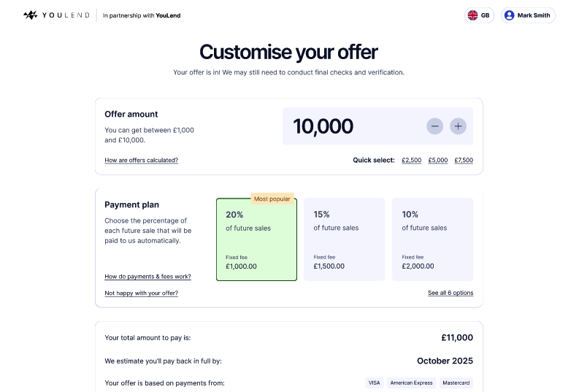Click the minus button to decrease offer amount

pyautogui.click(x=434, y=126)
